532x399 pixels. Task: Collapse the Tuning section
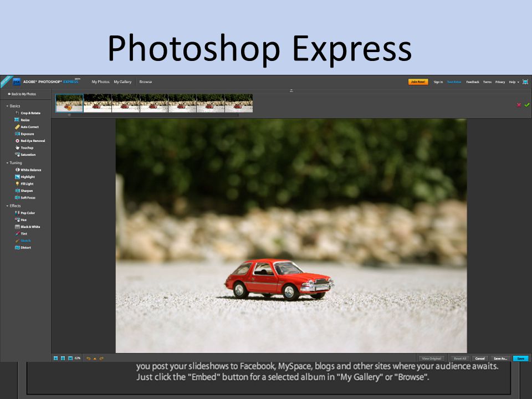coord(14,163)
